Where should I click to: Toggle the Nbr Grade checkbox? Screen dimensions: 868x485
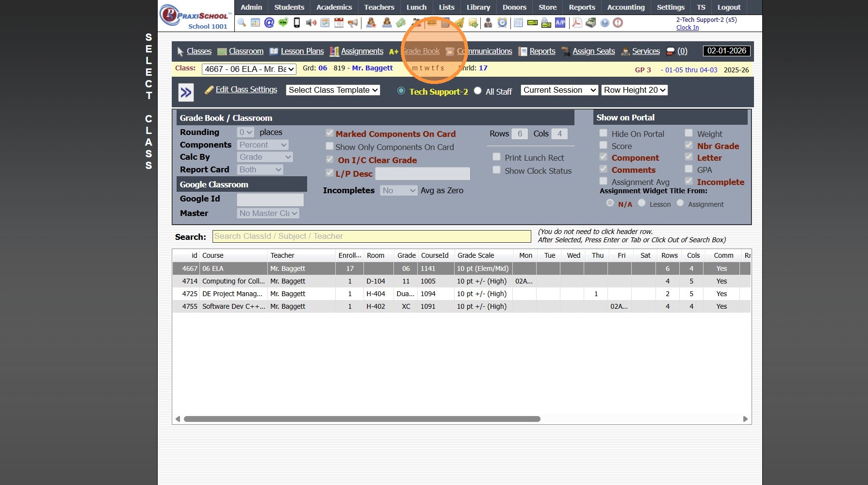point(688,145)
